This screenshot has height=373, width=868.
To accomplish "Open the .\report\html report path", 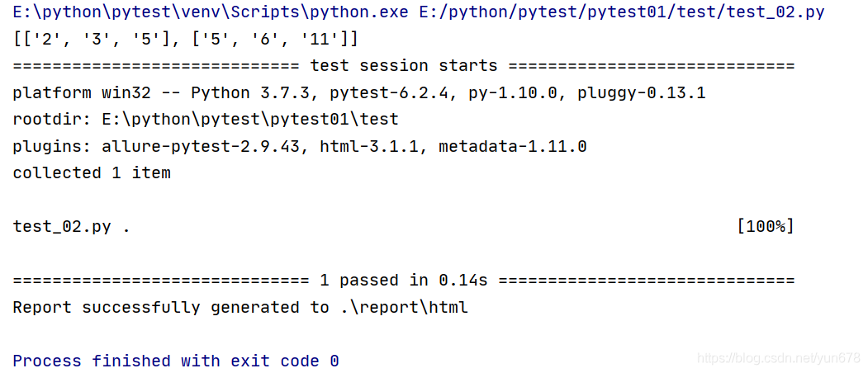I will pyautogui.click(x=403, y=308).
